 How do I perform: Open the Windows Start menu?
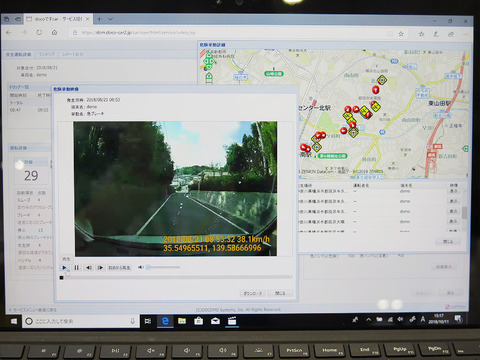click(14, 321)
